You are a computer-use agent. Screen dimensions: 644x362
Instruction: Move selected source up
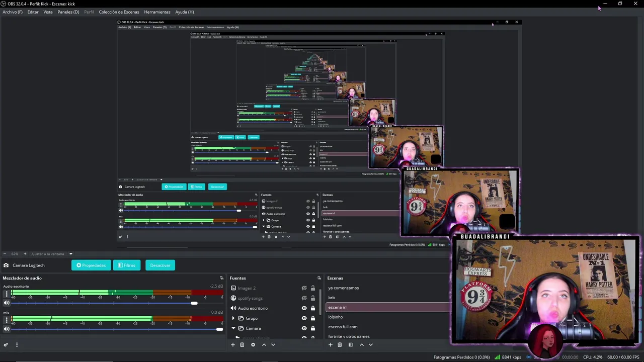pos(264,345)
